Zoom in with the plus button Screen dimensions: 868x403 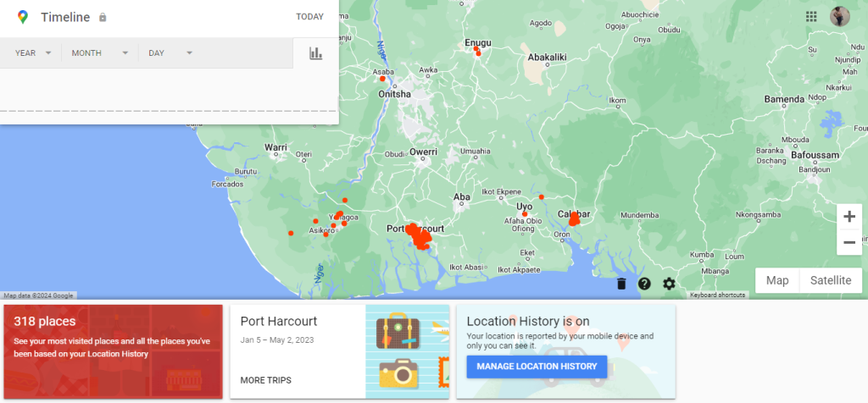pos(849,217)
